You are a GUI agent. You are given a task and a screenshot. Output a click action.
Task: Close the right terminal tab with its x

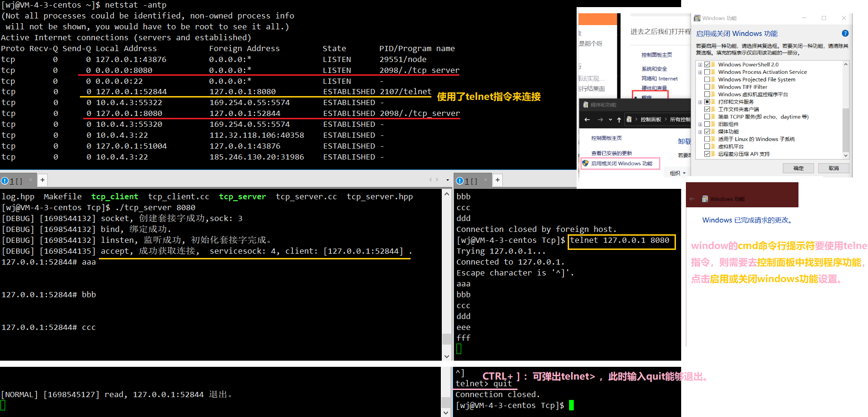[x=486, y=180]
